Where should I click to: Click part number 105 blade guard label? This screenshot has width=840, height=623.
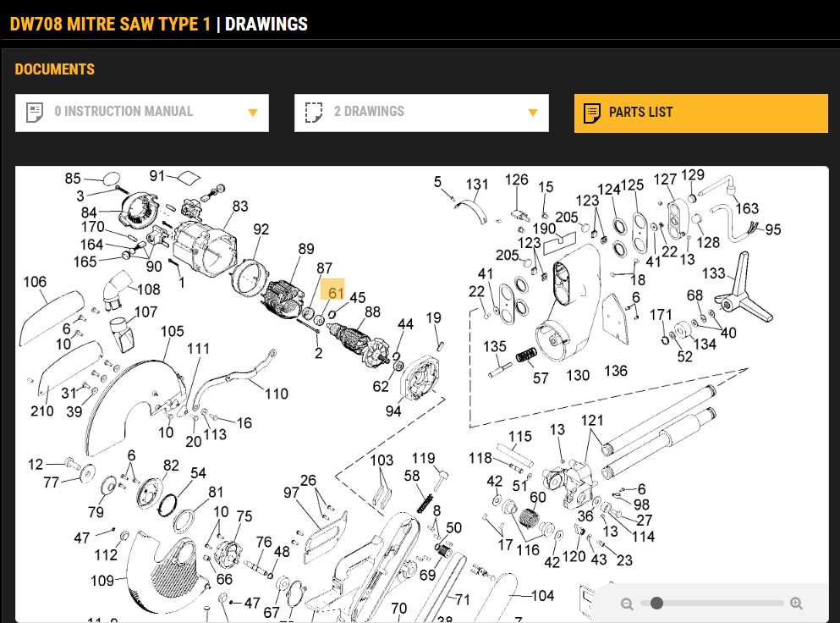pyautogui.click(x=173, y=331)
